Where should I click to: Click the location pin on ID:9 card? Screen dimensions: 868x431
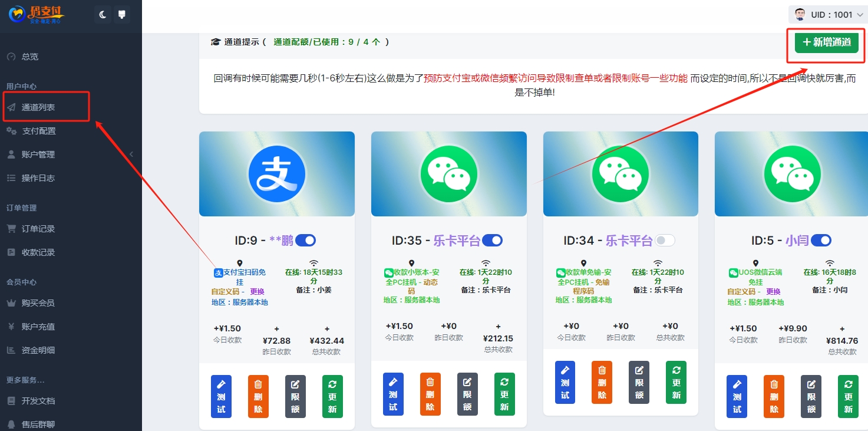click(240, 264)
